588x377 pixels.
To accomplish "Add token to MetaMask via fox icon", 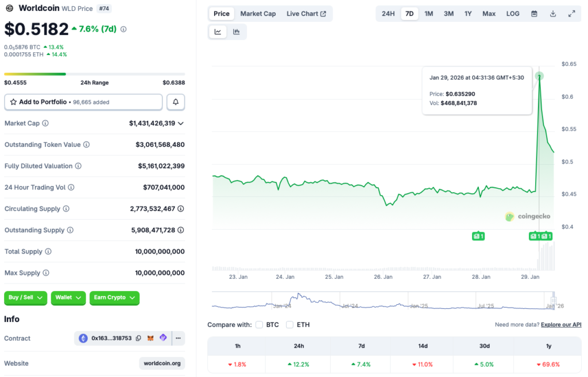I will point(150,339).
